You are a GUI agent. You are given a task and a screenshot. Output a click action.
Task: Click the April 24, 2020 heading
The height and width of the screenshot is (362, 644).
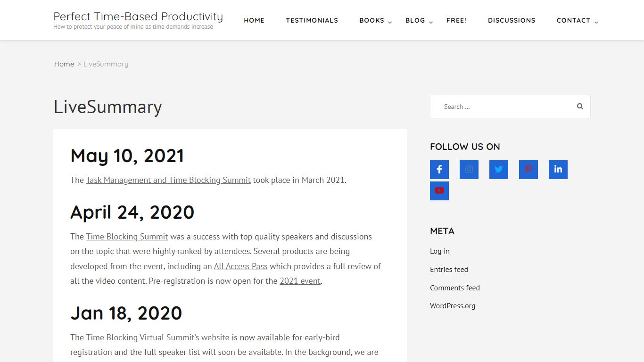click(x=132, y=213)
